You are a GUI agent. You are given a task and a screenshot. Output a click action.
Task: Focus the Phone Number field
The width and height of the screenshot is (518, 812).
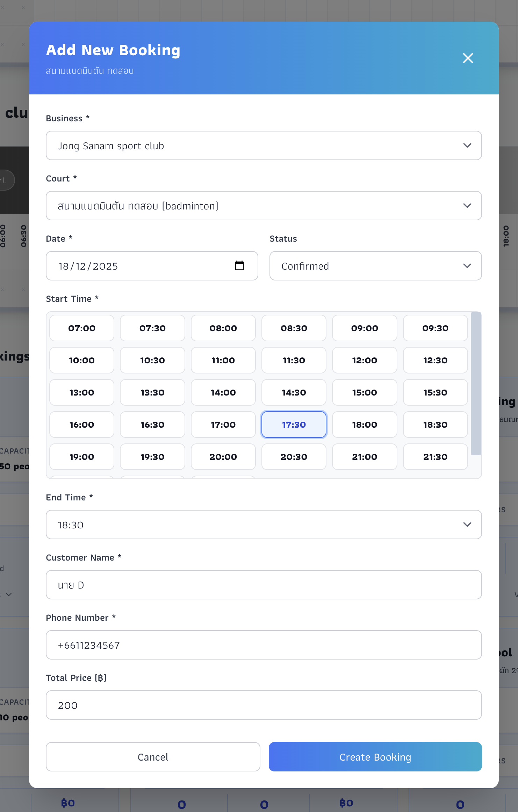click(264, 645)
